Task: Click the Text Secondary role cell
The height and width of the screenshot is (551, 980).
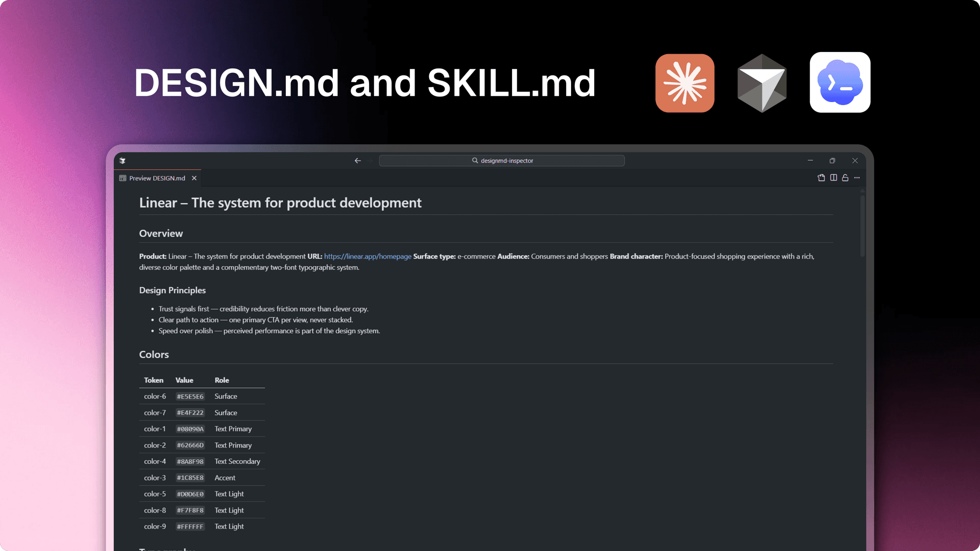Action: pos(237,462)
